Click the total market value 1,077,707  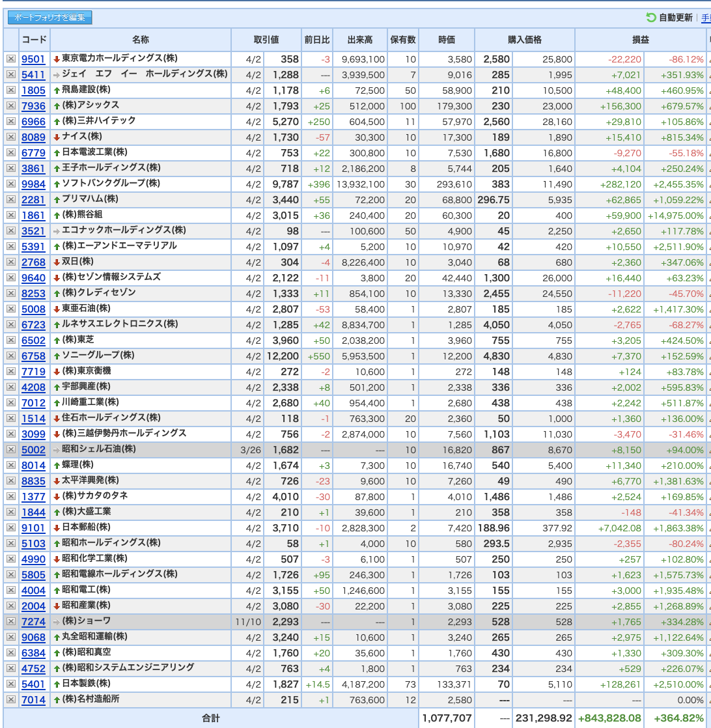click(447, 718)
